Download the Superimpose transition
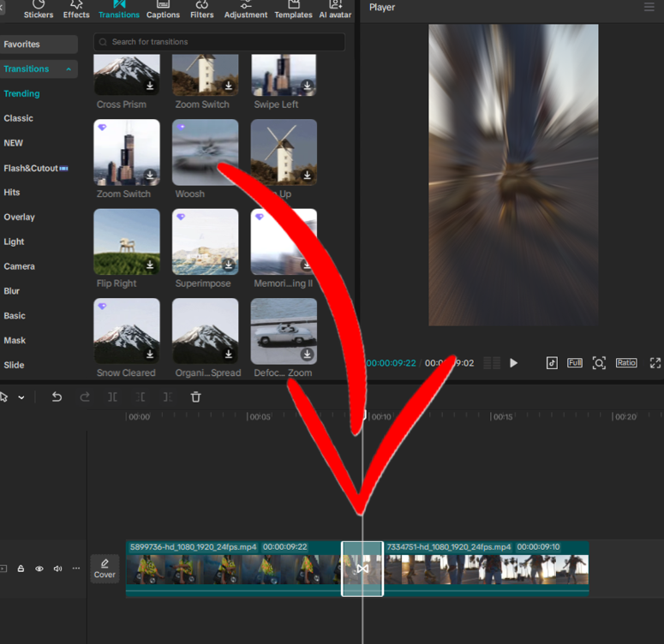 tap(229, 265)
